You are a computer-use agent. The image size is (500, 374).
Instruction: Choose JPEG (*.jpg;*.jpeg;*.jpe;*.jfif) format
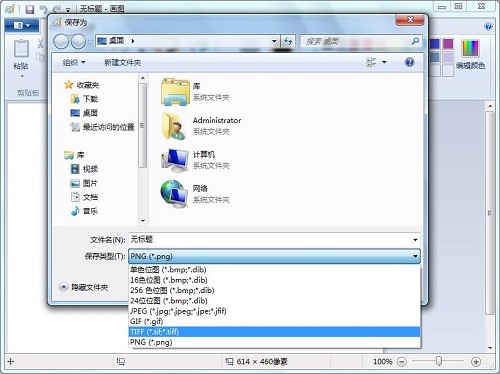coord(274,311)
